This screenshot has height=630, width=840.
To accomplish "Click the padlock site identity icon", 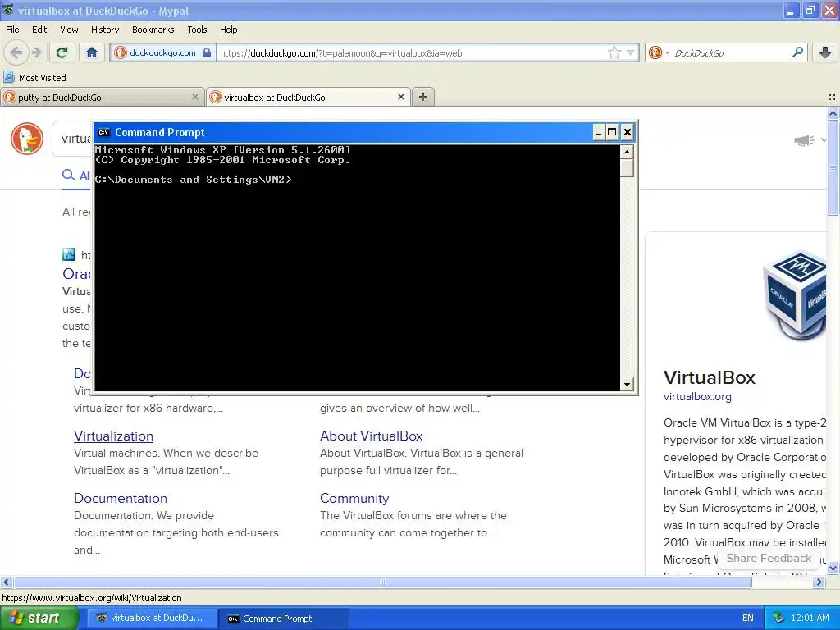I will coord(207,52).
